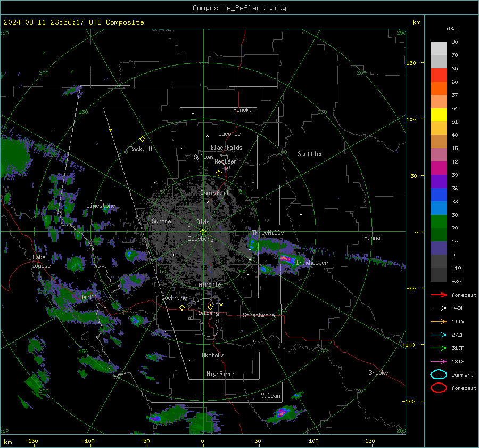Screen dimensions: 479x448
Task: Click the Stettler city label
Action: pos(310,154)
